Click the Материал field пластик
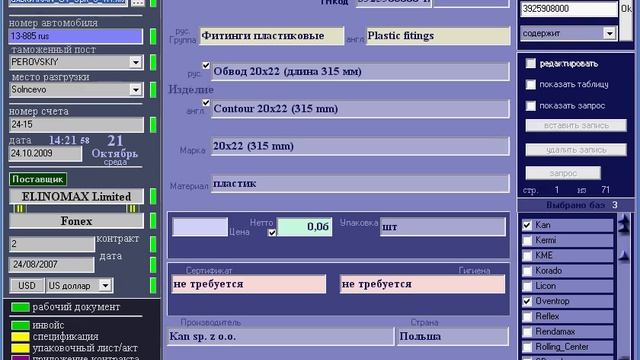The width and height of the screenshot is (640, 360). click(x=360, y=184)
